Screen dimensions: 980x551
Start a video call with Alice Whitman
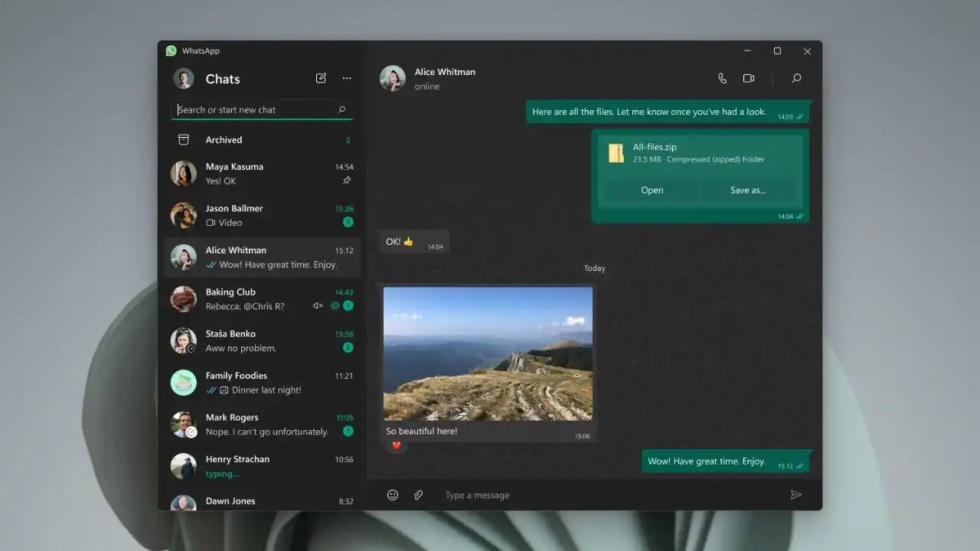(749, 78)
